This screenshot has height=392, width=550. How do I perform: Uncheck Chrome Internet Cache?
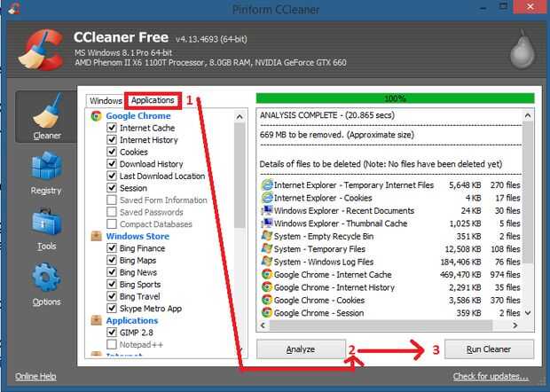tap(112, 128)
